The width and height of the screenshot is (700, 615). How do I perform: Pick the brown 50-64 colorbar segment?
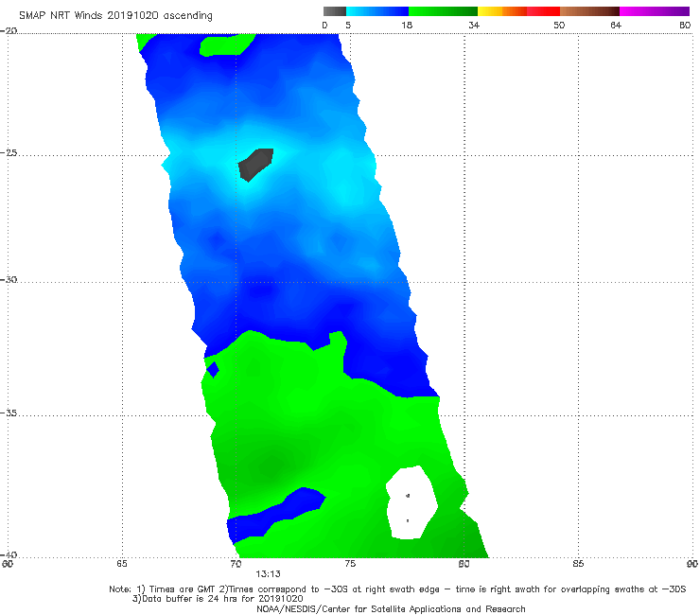click(x=589, y=11)
